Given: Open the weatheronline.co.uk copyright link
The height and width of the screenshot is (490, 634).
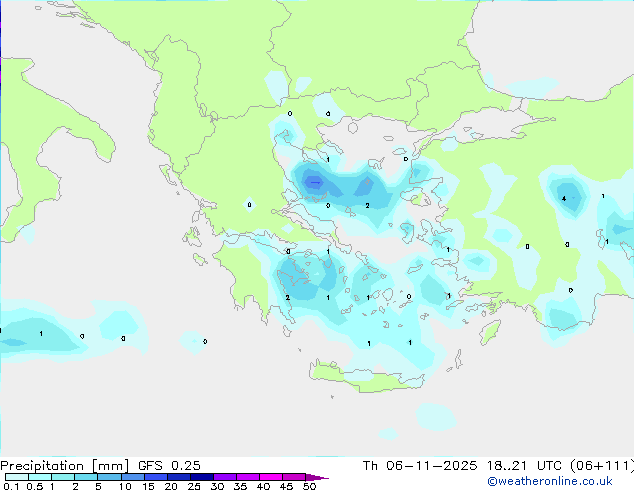Looking at the screenshot, I should 550,481.
